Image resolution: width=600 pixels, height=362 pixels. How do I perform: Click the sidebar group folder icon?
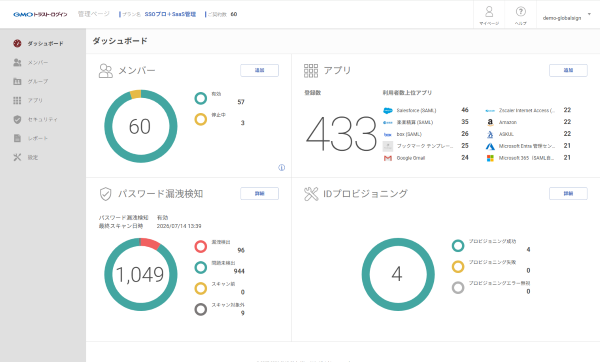[x=17, y=81]
